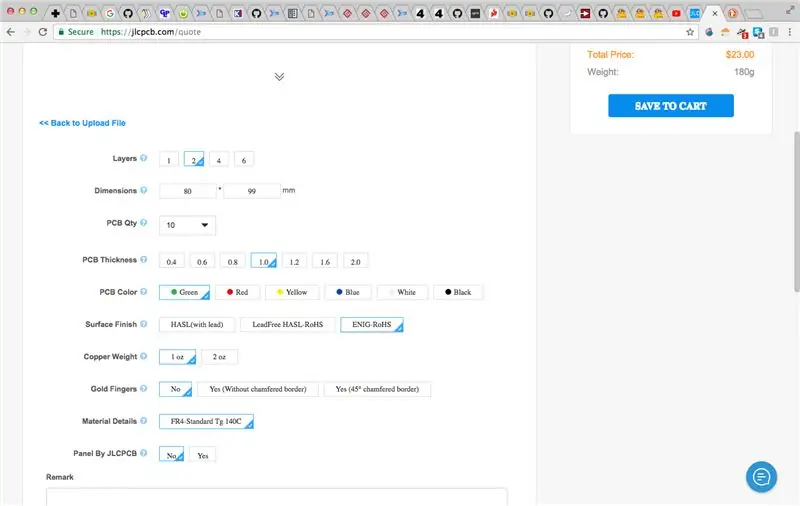Pick White PCB color
This screenshot has height=506, width=800.
pos(402,292)
